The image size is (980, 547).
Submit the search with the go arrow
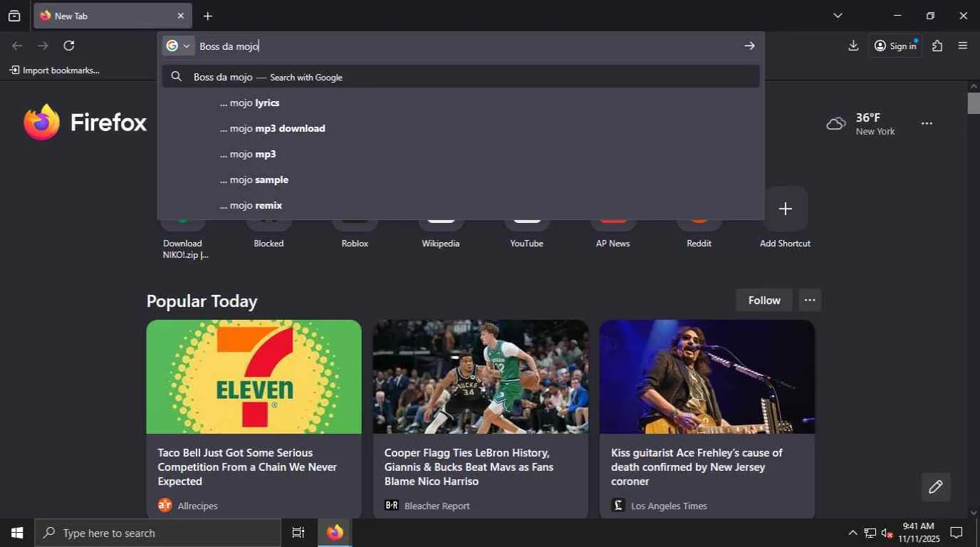coord(749,46)
